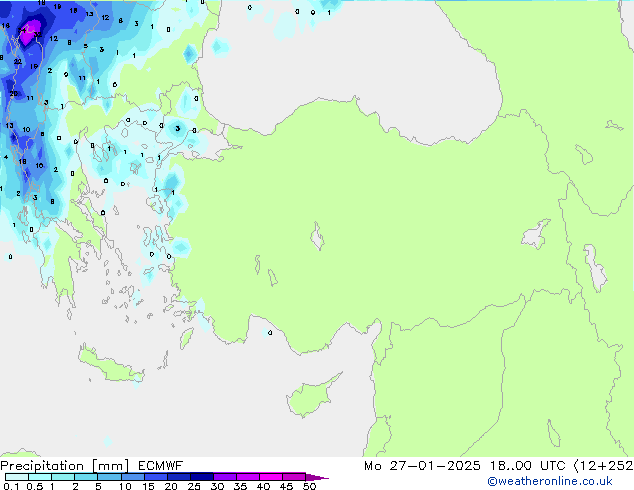Click the '18.00 UTC' time text
Viewport: 634px width, 490px height.
pos(527,466)
